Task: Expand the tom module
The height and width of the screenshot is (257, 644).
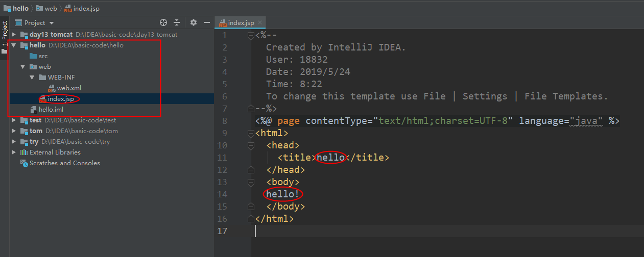Action: click(14, 131)
